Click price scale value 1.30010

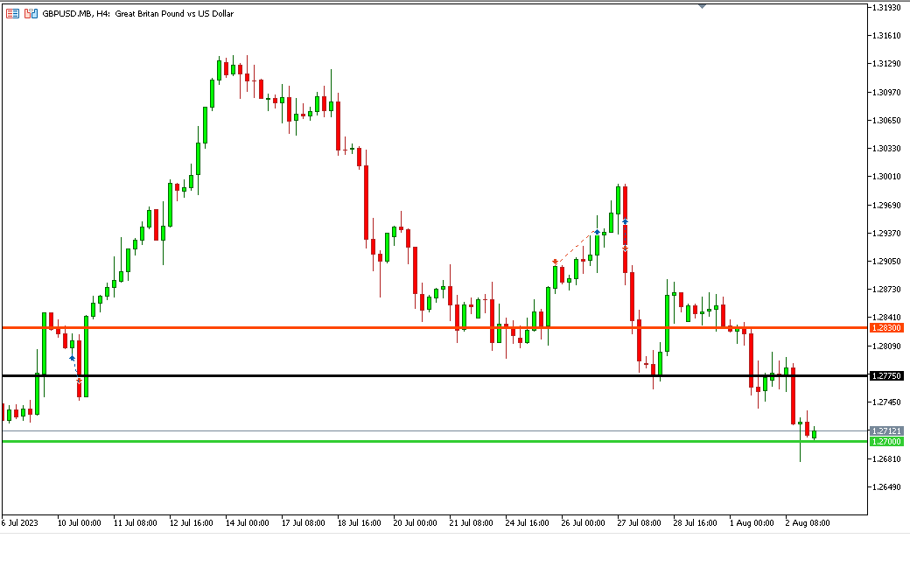(x=886, y=177)
